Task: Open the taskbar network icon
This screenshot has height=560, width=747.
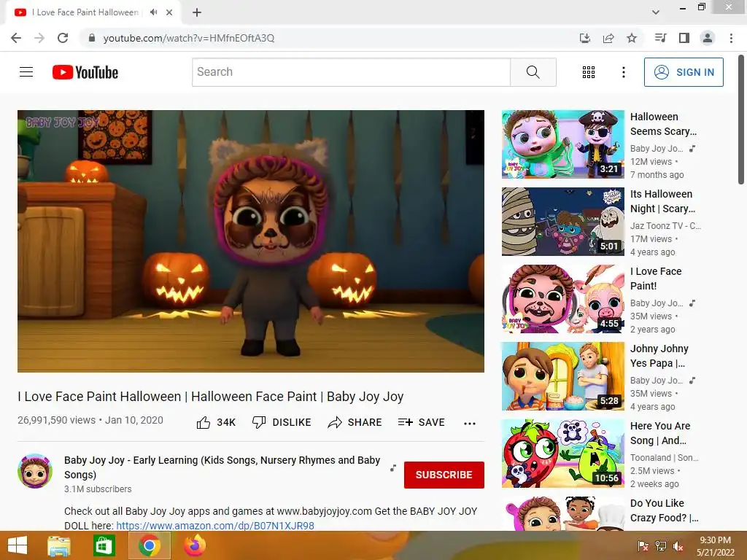Action: pyautogui.click(x=660, y=546)
